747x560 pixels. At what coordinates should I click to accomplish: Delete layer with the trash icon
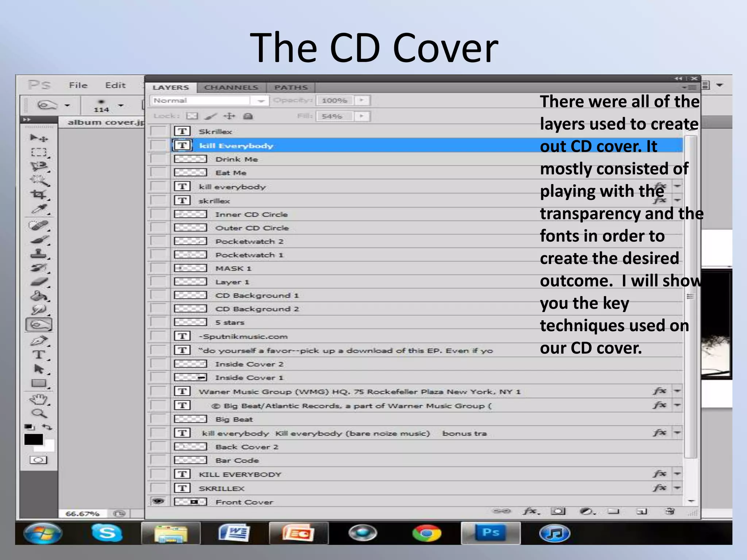pyautogui.click(x=670, y=511)
